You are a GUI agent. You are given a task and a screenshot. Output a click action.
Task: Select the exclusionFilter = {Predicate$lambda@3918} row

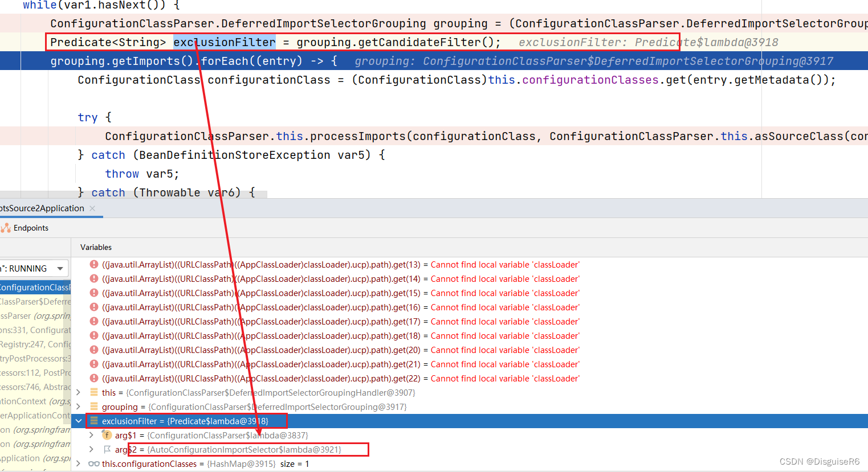(x=470, y=421)
